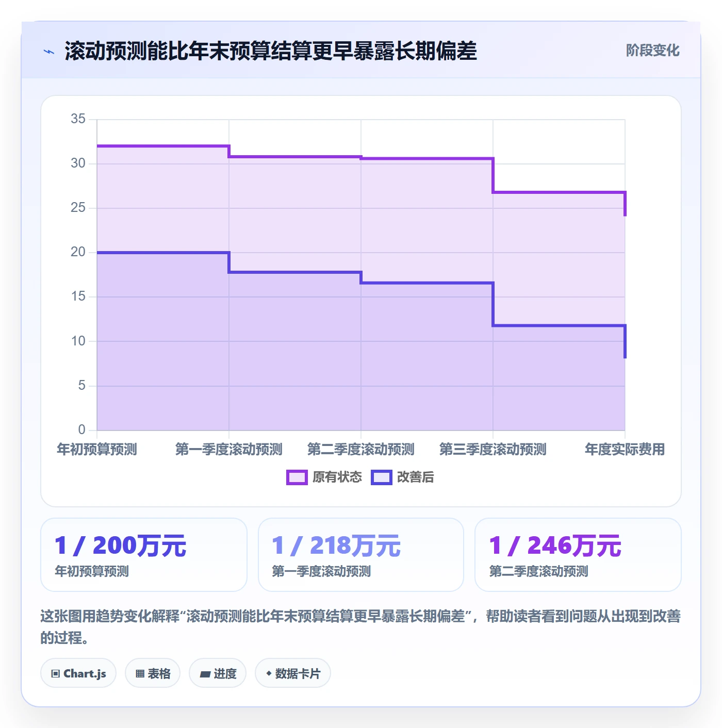Viewport: 722px width, 728px height.
Task: Click the description paragraph starting 这张图用趋势变化
Action: coord(361,627)
